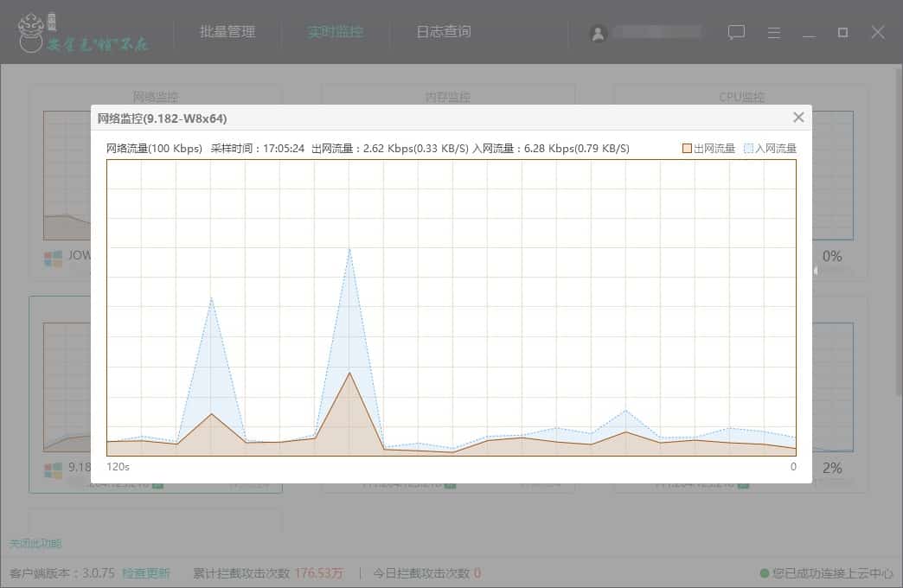Click the 网络监控 column header in background

(156, 97)
